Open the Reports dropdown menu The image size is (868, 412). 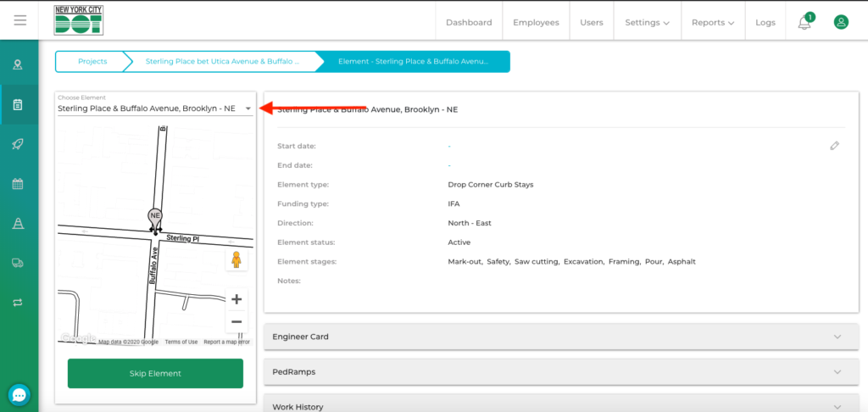pos(712,23)
